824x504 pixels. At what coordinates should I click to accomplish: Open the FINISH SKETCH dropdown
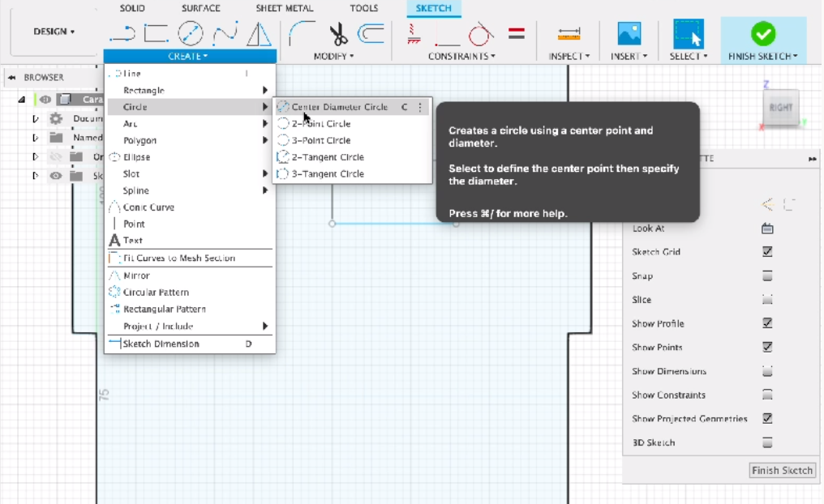tap(763, 56)
